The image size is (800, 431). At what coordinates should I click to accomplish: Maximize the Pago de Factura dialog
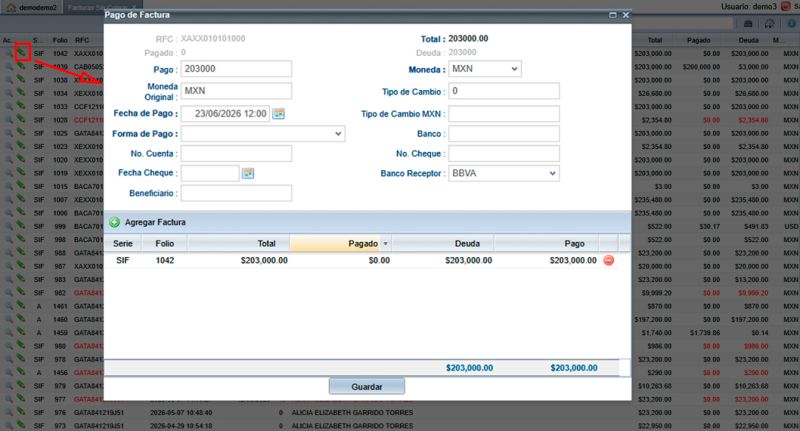(613, 15)
